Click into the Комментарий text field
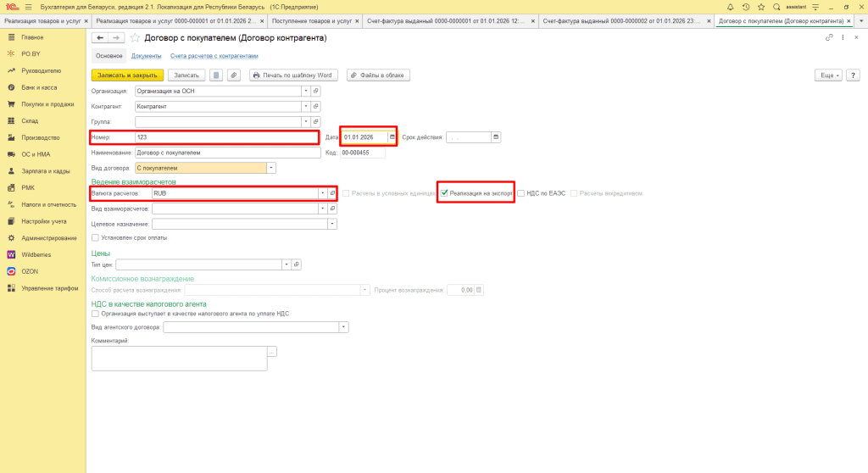868x473 pixels. click(179, 359)
